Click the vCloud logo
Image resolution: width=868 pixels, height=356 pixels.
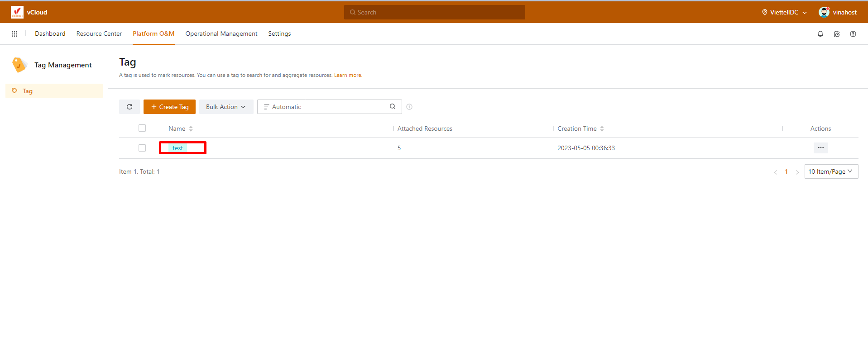point(17,12)
